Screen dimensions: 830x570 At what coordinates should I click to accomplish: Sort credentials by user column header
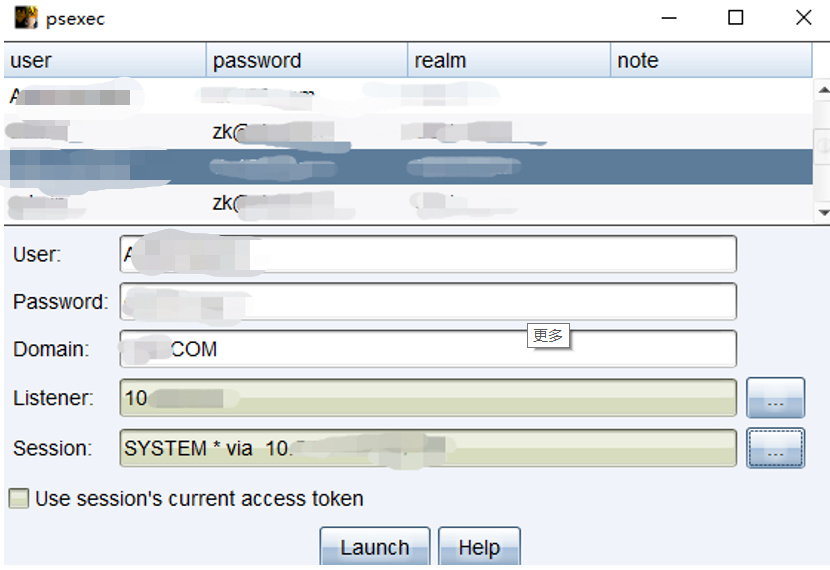click(105, 60)
